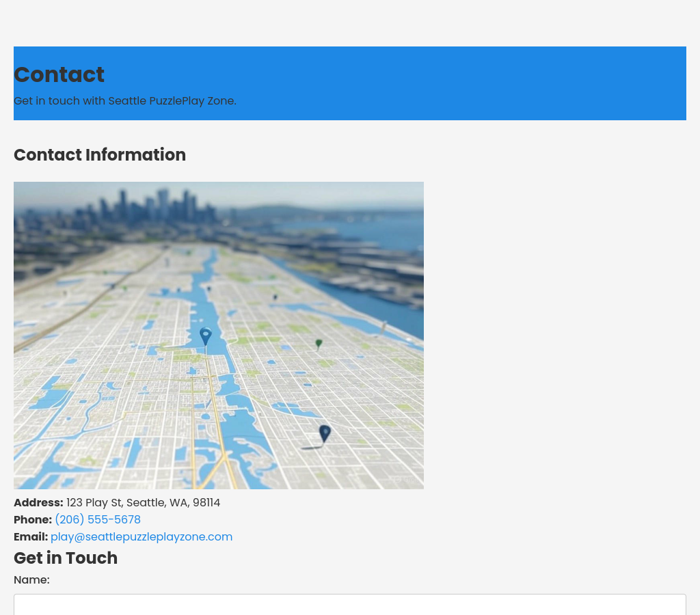
Task: Click the bold "Address:" label
Action: click(x=38, y=503)
